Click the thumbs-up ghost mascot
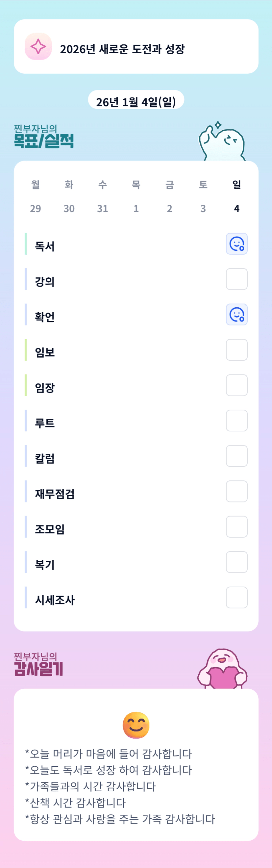 pos(222,142)
